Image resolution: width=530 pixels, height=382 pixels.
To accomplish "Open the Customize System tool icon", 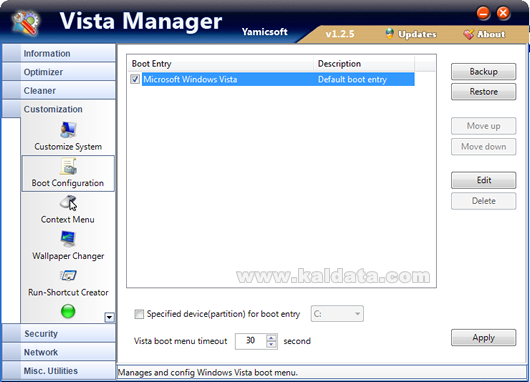I will coord(68,130).
